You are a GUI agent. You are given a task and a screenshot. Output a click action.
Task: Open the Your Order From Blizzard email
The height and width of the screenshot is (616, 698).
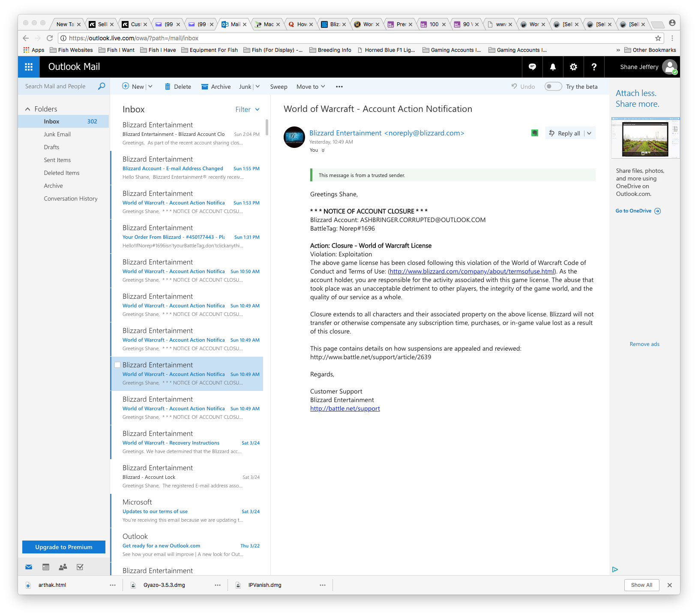(x=187, y=237)
